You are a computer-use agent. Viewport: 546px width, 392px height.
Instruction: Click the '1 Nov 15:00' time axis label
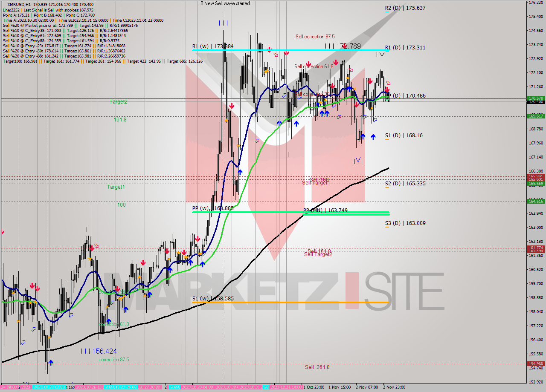(339, 387)
